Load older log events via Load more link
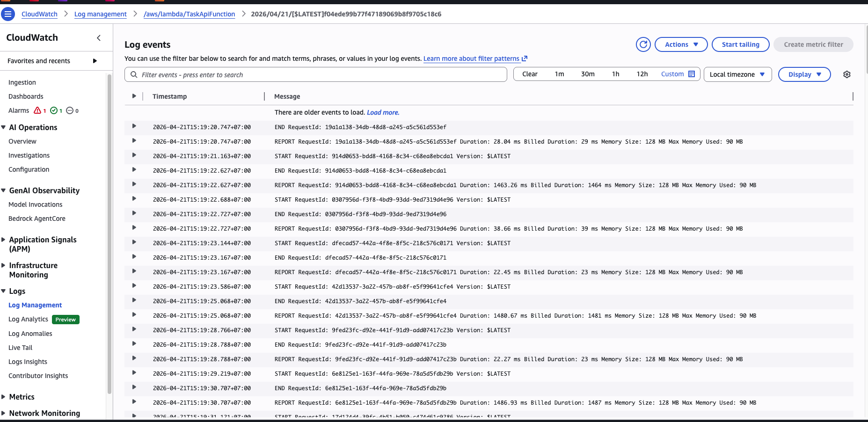 (383, 112)
